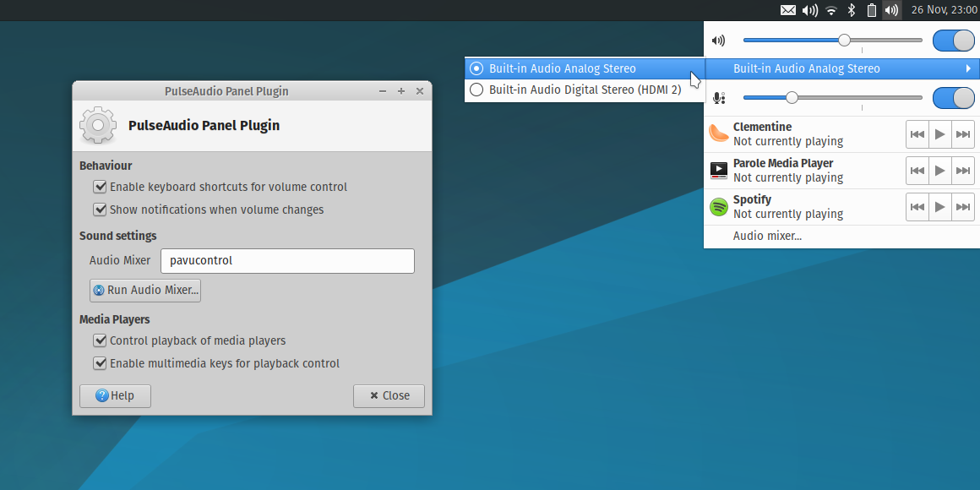Image resolution: width=980 pixels, height=490 pixels.
Task: Close the PulseAudio Panel Plugin dialog via Close button
Action: tap(389, 396)
